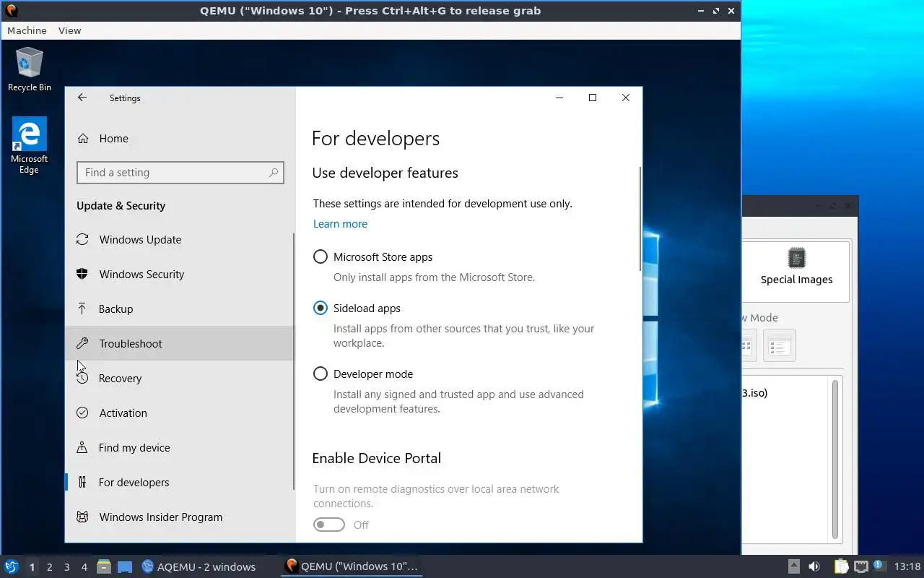Click the tray eject arrow icon
This screenshot has height=578, width=924.
794,566
